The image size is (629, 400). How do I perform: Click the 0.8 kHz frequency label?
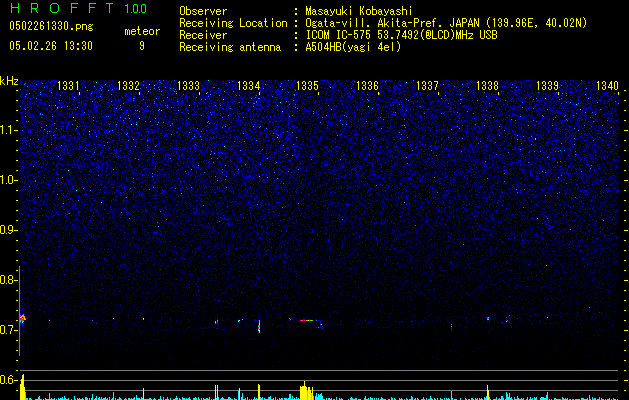pyautogui.click(x=8, y=280)
